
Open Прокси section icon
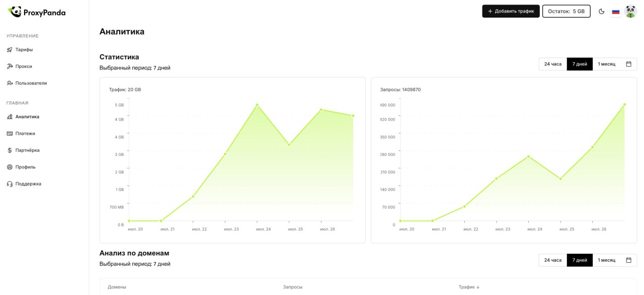tap(10, 66)
